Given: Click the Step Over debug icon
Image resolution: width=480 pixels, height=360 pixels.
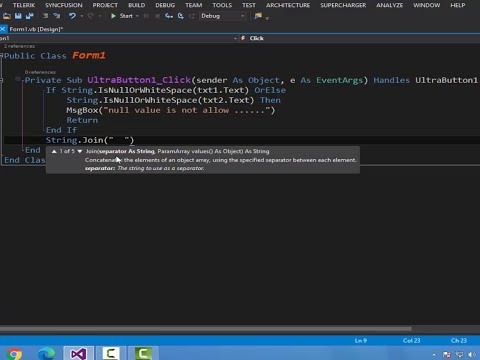Looking at the screenshot, I should pos(180,16).
